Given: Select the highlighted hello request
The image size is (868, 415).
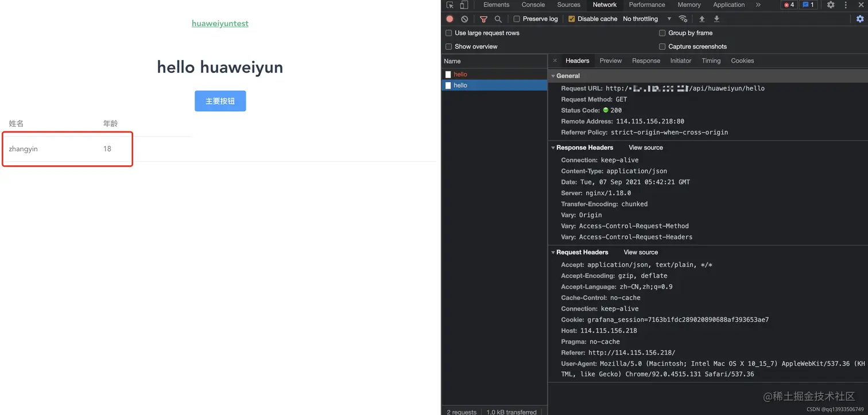Looking at the screenshot, I should 494,85.
